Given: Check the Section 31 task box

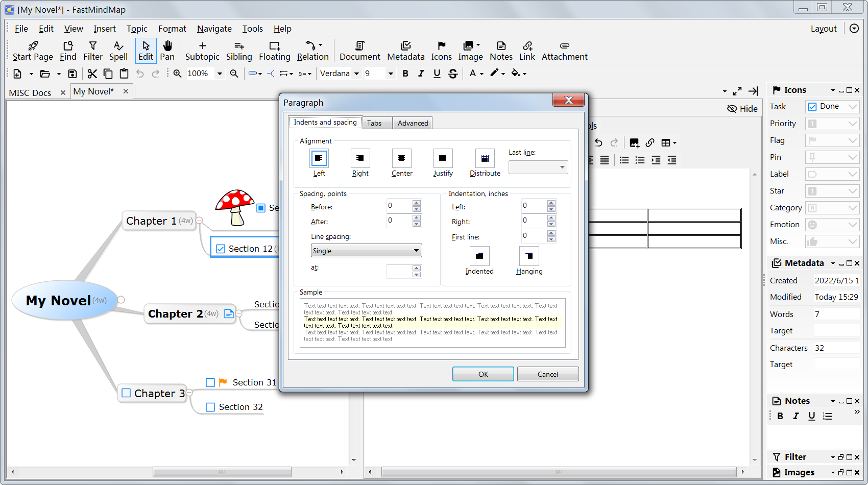Looking at the screenshot, I should (210, 382).
